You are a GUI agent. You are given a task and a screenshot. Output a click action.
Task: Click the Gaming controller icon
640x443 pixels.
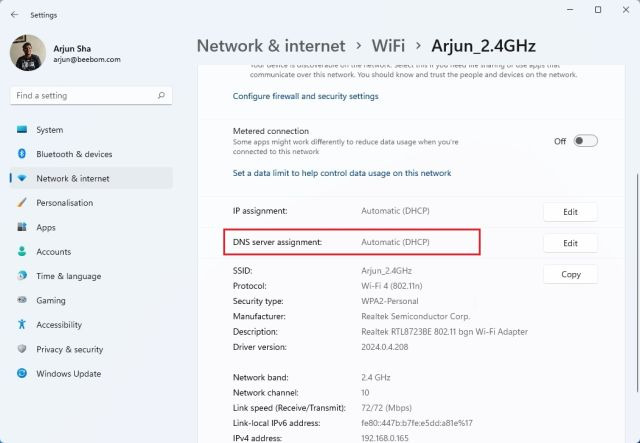(x=22, y=300)
